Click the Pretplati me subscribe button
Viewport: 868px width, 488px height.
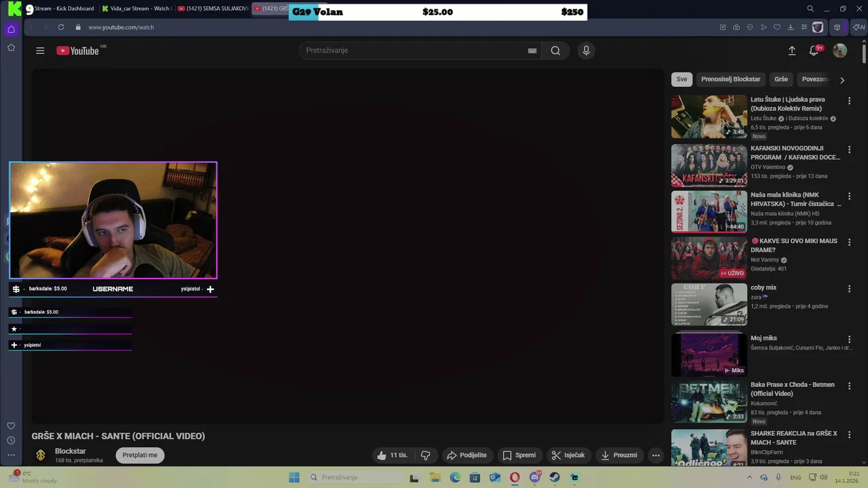140,455
